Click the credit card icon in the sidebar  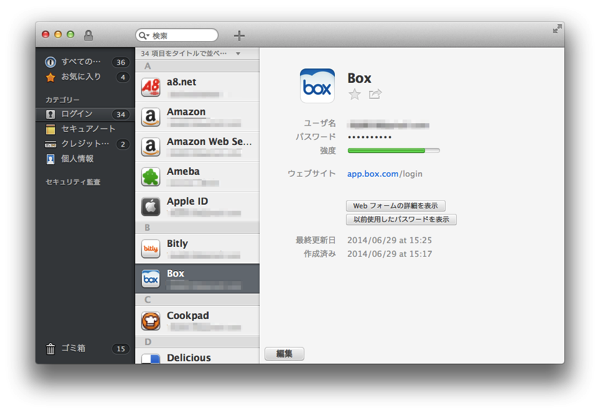(x=51, y=144)
